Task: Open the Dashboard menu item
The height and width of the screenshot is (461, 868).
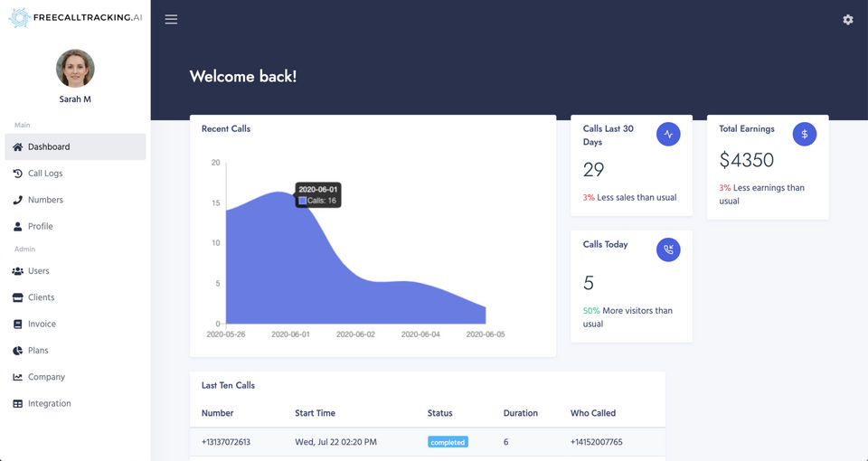Action: 75,146
